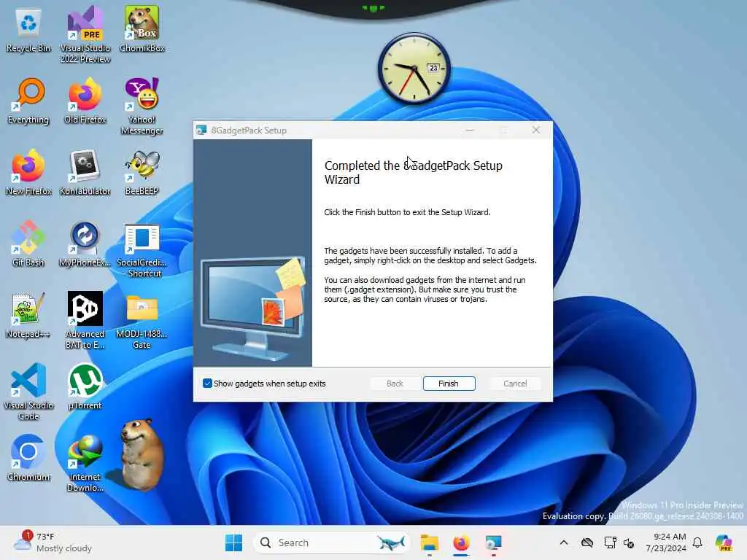Select the Konfabulator desktop icon
Image resolution: width=747 pixels, height=560 pixels.
point(85,172)
